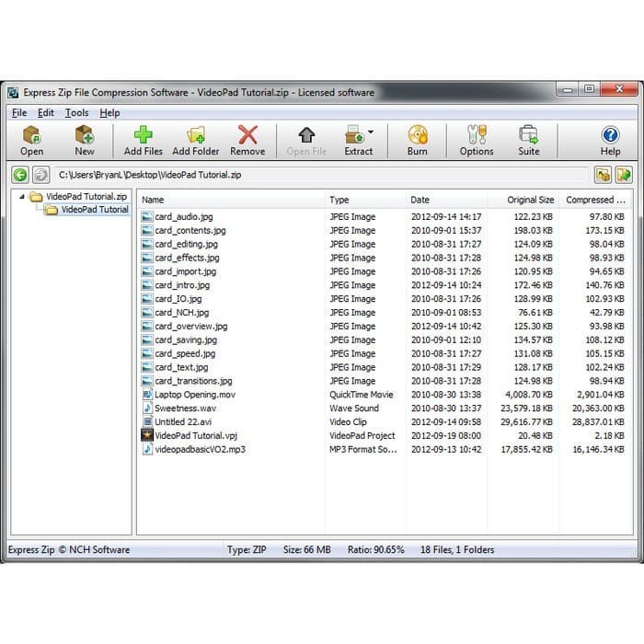Click the Suite toolbar icon
This screenshot has height=644, width=644.
(529, 135)
